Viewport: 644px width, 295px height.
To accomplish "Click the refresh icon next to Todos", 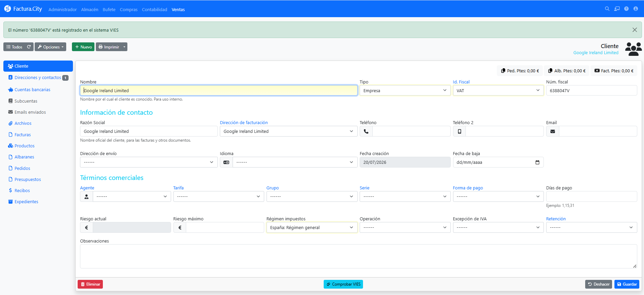I will coord(29,47).
